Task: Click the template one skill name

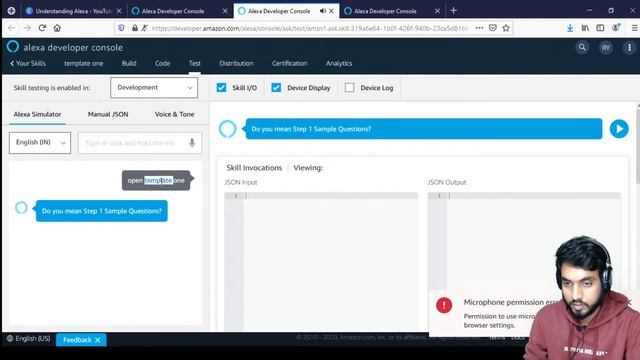Action: point(84,63)
